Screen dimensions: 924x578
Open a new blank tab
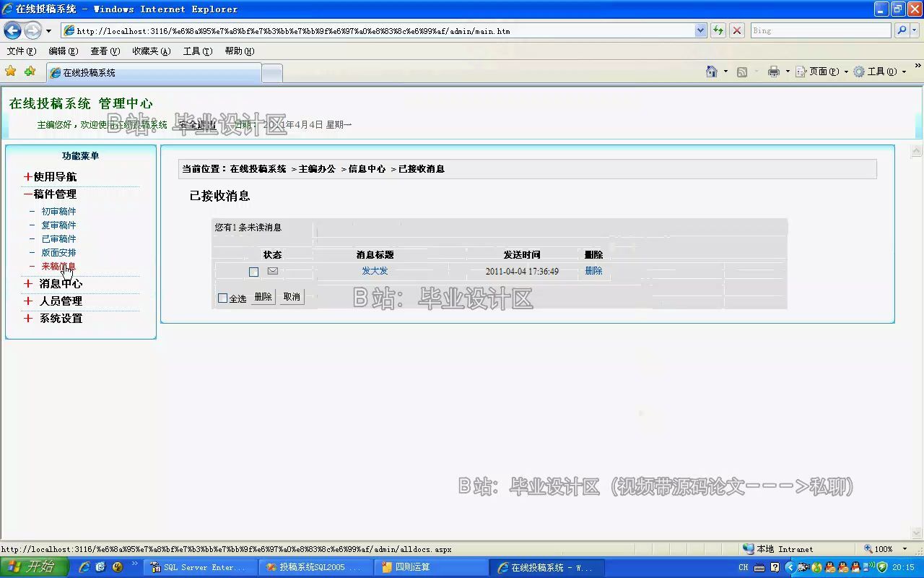coord(271,73)
